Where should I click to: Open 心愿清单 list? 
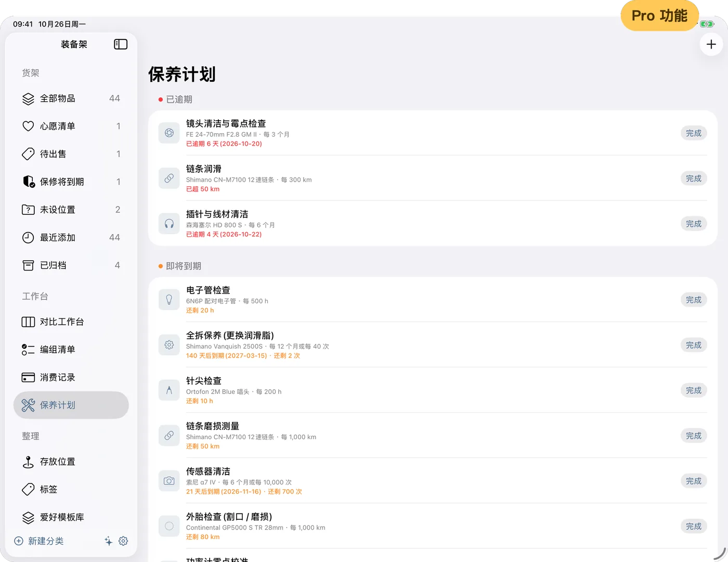[x=71, y=126]
